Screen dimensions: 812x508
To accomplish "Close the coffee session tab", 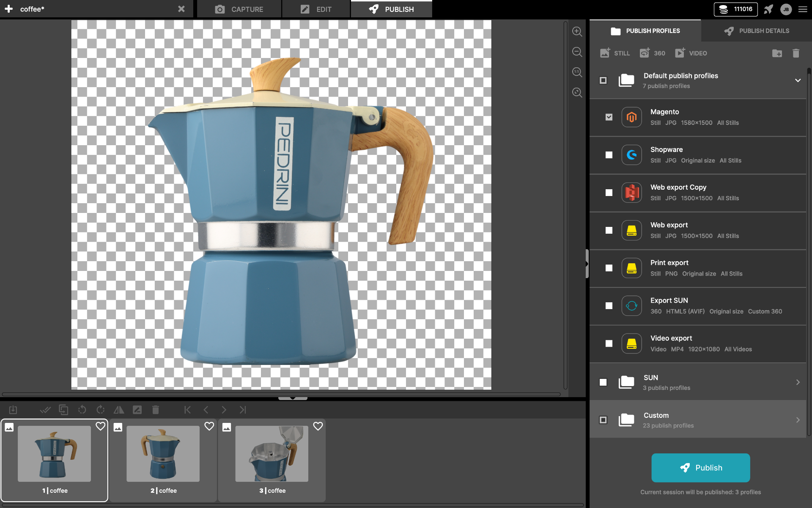I will pos(181,9).
